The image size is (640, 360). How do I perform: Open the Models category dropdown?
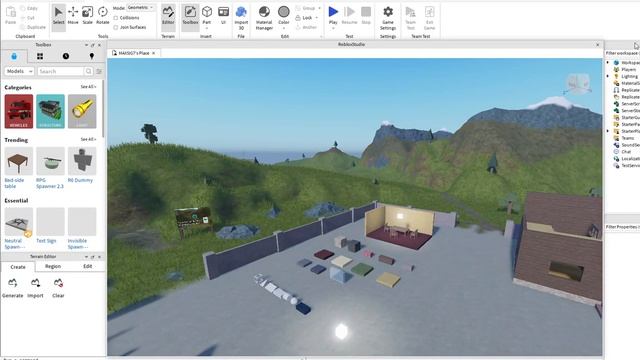click(19, 71)
